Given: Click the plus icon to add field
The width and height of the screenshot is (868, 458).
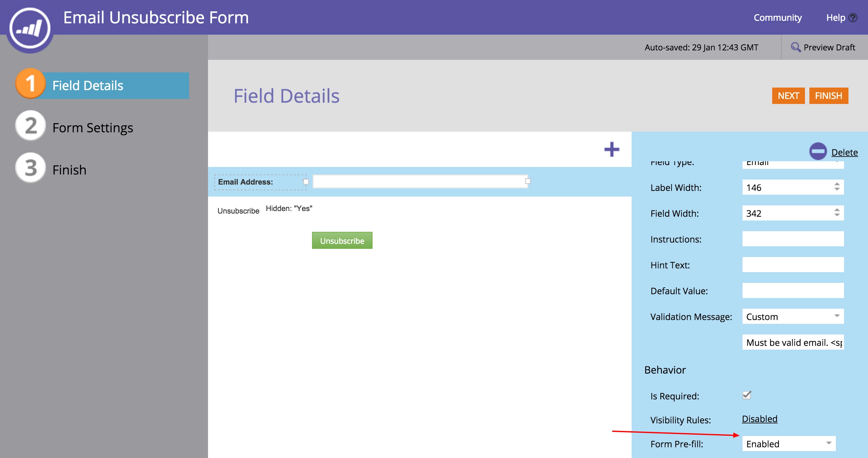Looking at the screenshot, I should point(611,150).
